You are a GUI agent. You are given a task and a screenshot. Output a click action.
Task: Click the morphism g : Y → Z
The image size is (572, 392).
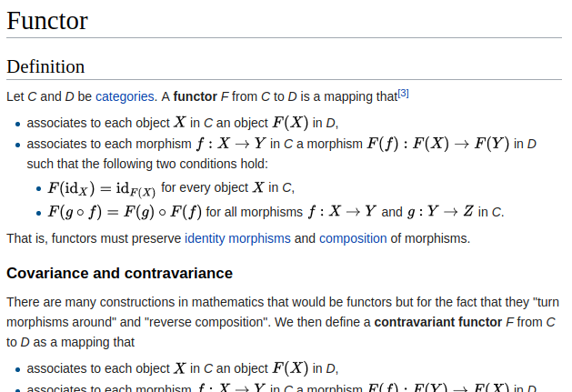pos(440,212)
